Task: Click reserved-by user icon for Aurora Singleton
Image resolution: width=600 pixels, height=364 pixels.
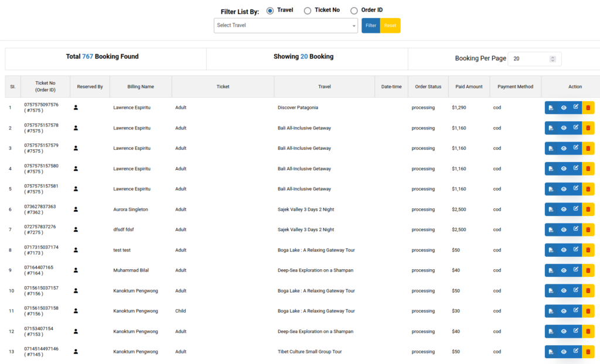Action: click(x=76, y=210)
